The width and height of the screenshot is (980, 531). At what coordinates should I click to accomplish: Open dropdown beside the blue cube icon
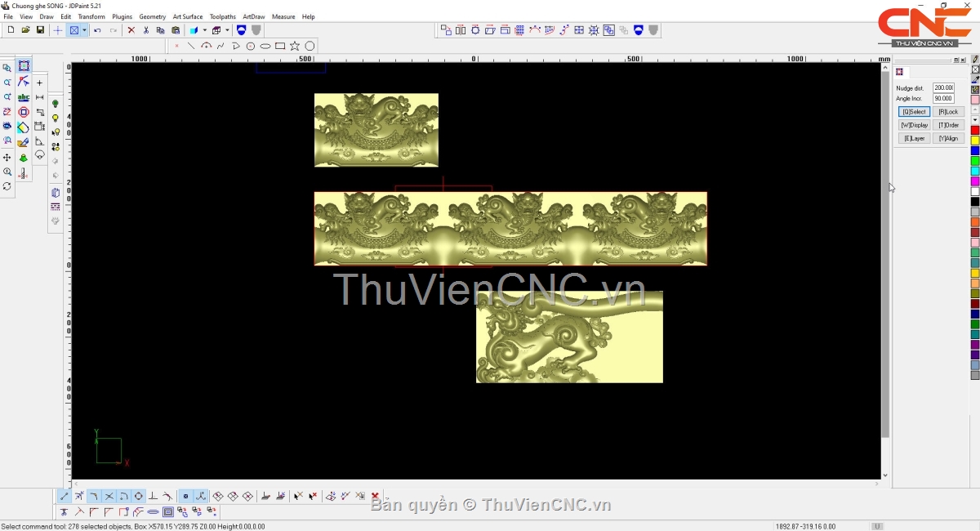[204, 30]
